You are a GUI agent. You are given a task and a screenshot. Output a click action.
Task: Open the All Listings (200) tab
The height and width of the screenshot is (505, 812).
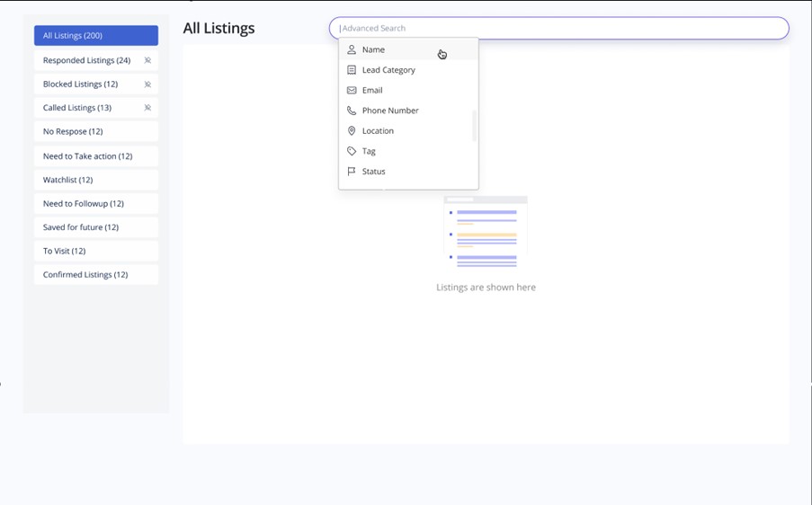(96, 36)
